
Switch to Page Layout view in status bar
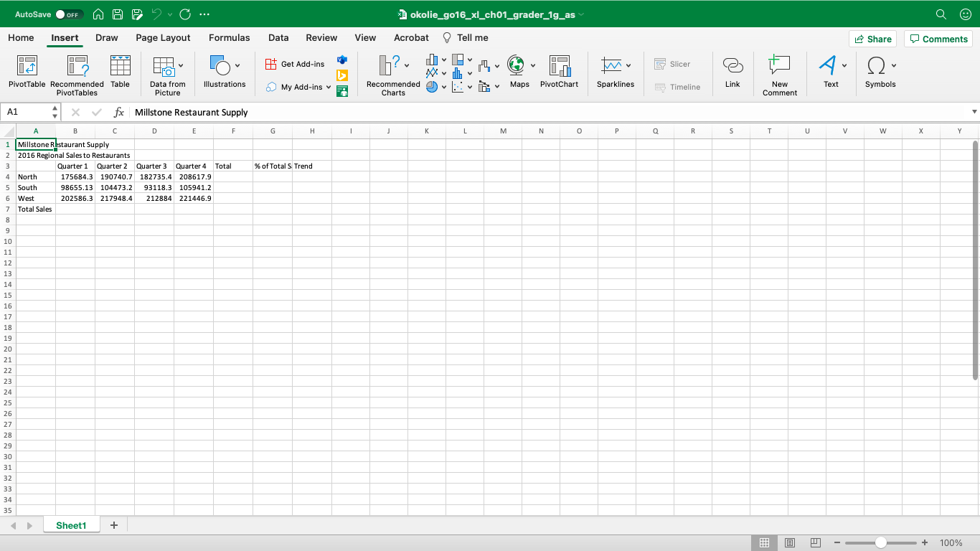pos(790,543)
